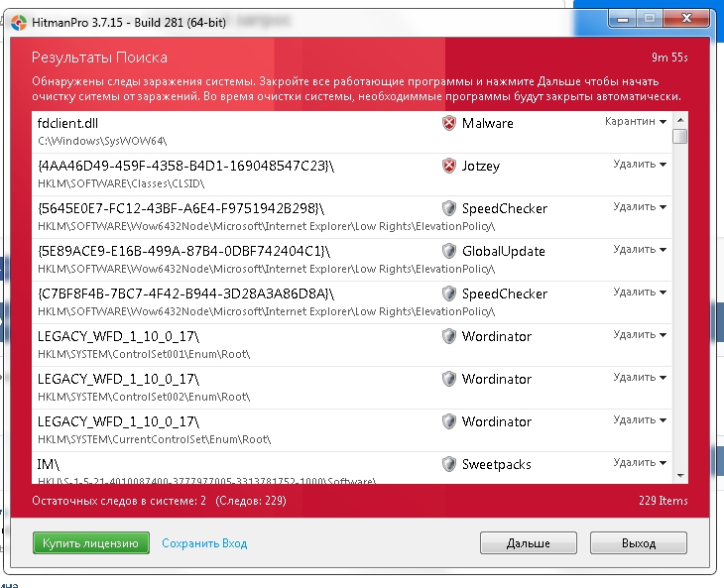
Task: Open the Удалить dropdown for the Jotzey entry
Action: click(x=640, y=165)
